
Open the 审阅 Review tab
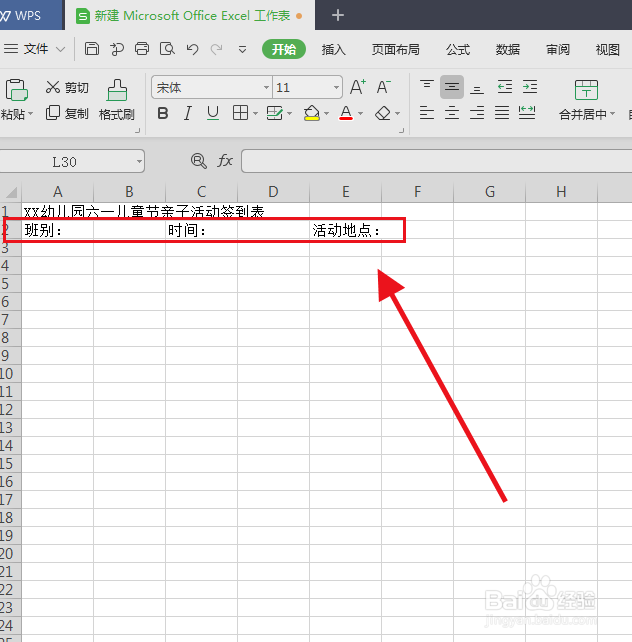[x=558, y=50]
